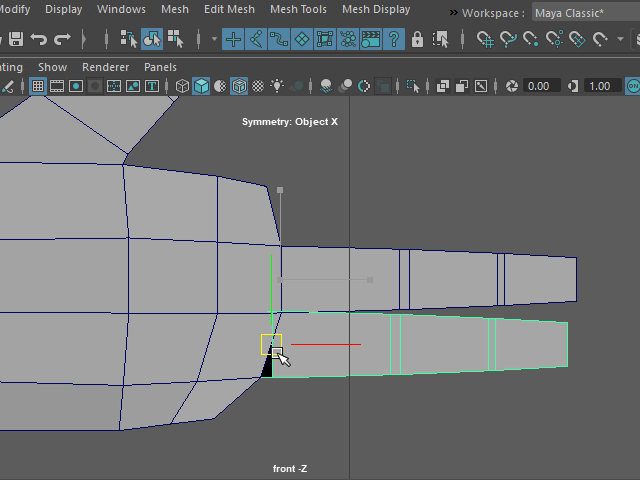Open the Panels viewport menu
640x480 pixels.
coord(160,67)
